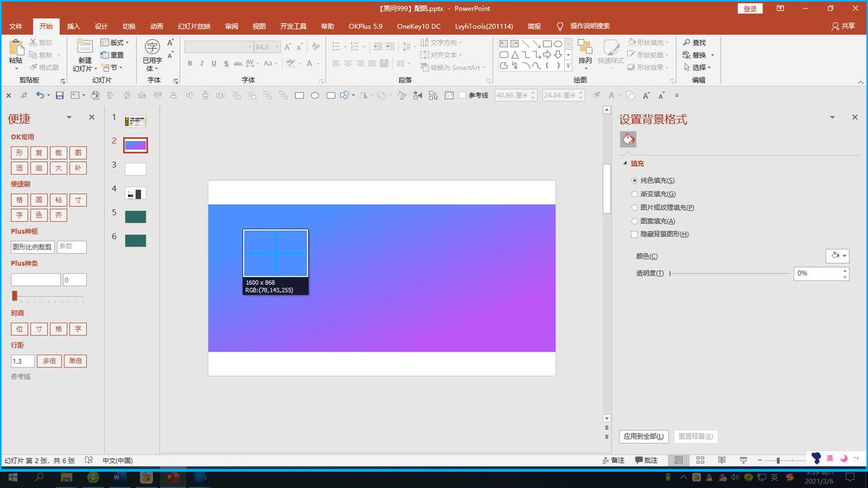The height and width of the screenshot is (488, 868).
Task: Click the Paste (粘贴) icon
Action: (16, 48)
